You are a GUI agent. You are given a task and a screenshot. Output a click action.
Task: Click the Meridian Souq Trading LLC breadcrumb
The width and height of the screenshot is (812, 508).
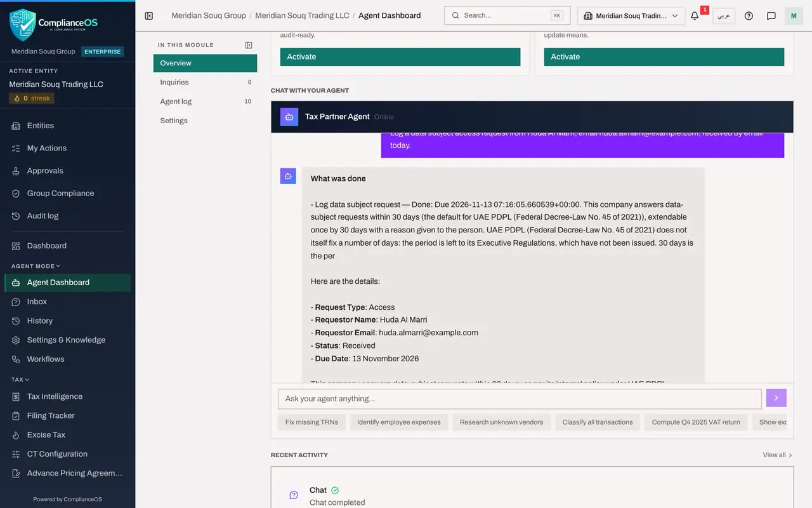(x=302, y=15)
